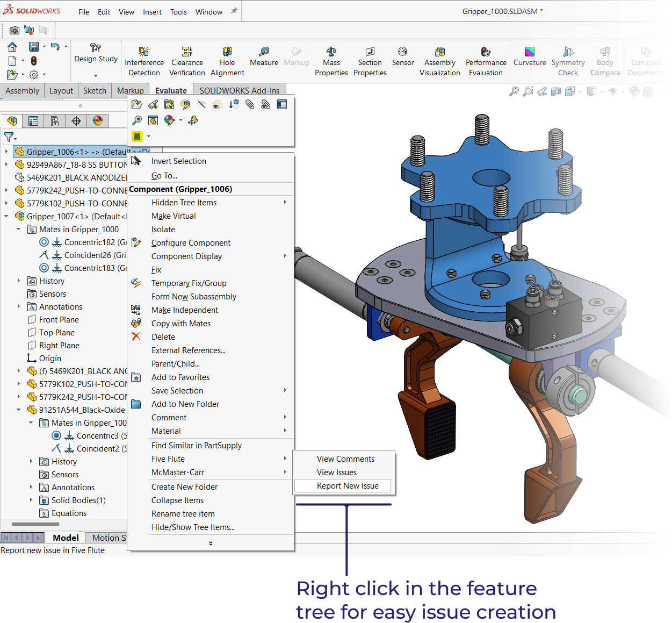Collapse 91251A544_Black-Oxide tree node
The width and height of the screenshot is (672, 623).
coord(19,410)
